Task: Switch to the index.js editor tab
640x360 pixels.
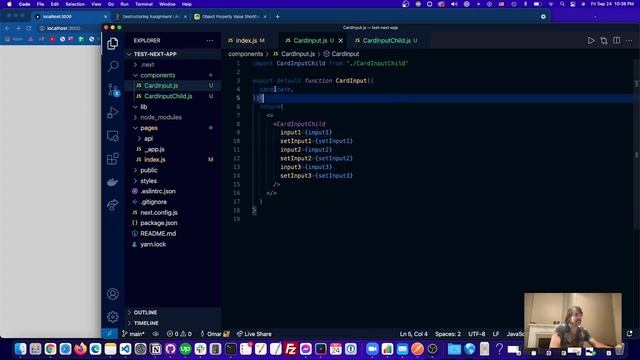Action: tap(247, 40)
